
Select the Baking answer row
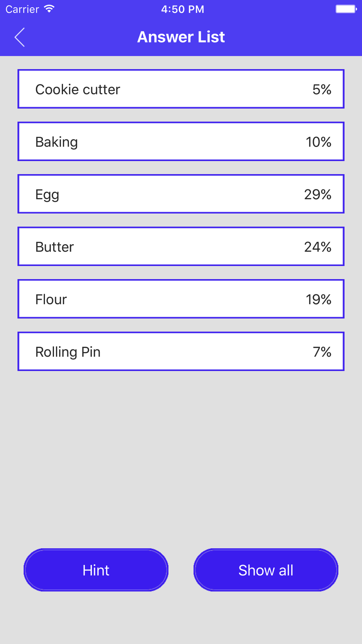[181, 141]
